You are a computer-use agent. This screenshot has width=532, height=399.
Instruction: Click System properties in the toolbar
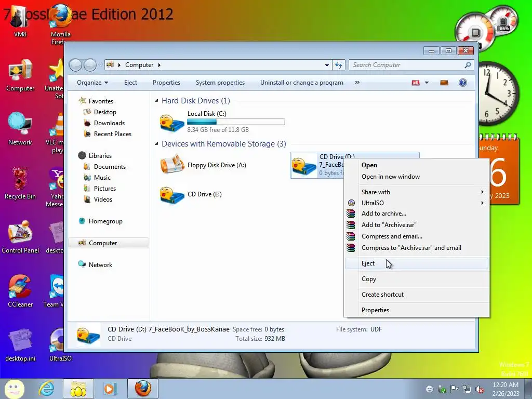pyautogui.click(x=220, y=83)
